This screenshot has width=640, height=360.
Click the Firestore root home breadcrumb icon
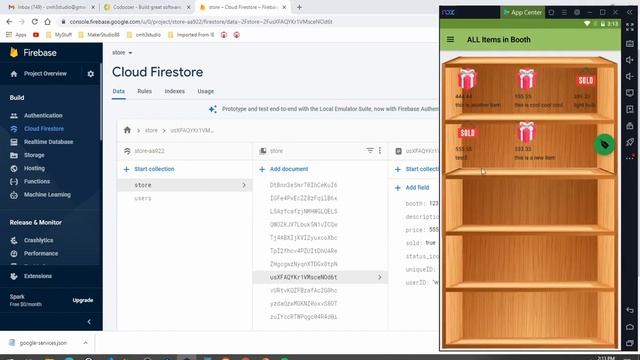127,130
